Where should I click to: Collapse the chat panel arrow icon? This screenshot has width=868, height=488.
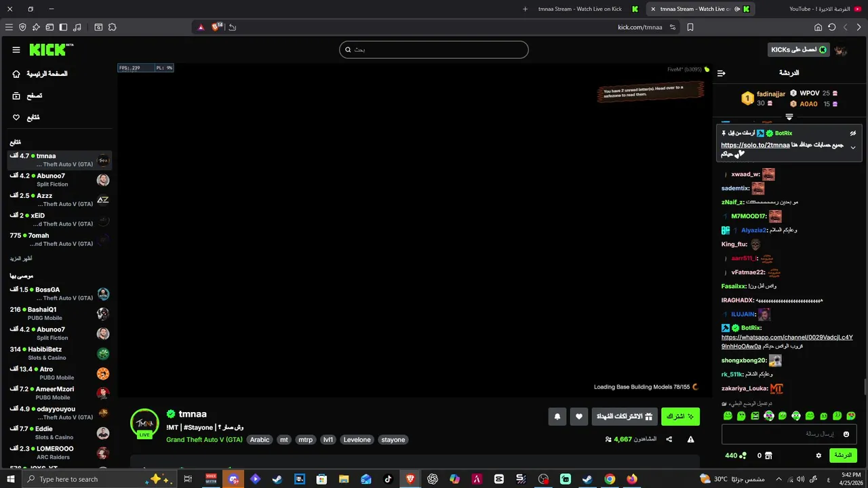point(722,73)
